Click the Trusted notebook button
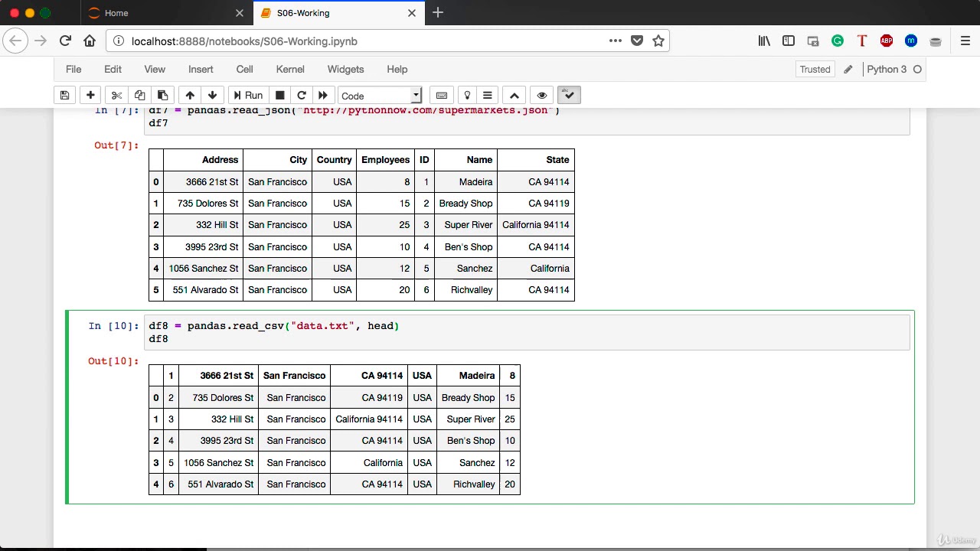The width and height of the screenshot is (980, 551). 815,70
